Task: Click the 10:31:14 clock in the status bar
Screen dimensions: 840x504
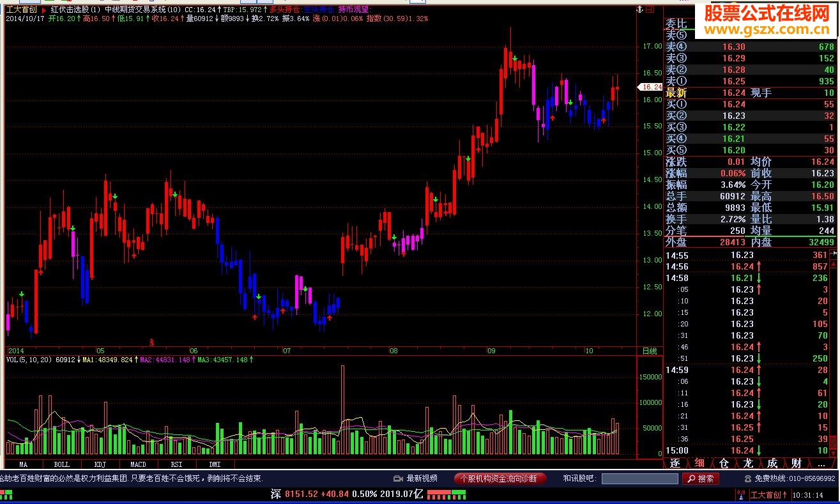Action: (807, 495)
